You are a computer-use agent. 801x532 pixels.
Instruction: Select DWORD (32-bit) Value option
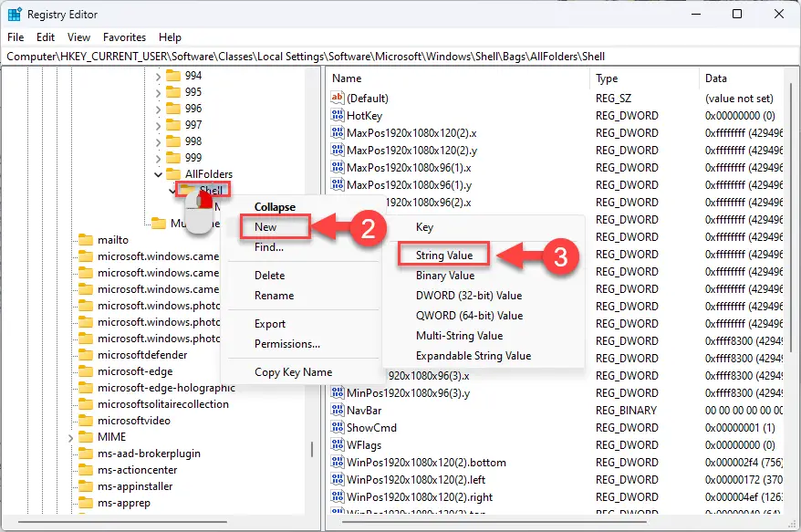pyautogui.click(x=468, y=296)
